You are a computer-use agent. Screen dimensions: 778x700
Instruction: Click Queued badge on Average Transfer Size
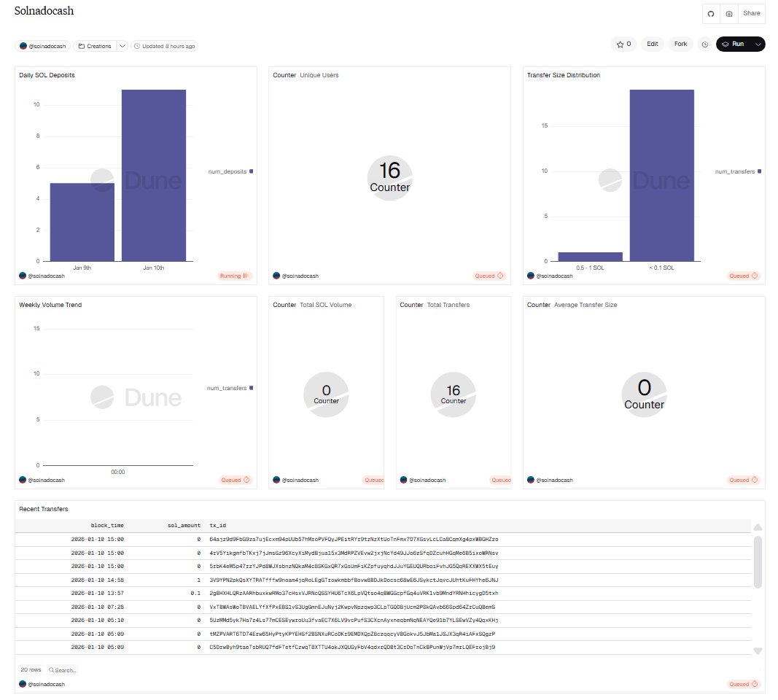pos(743,480)
